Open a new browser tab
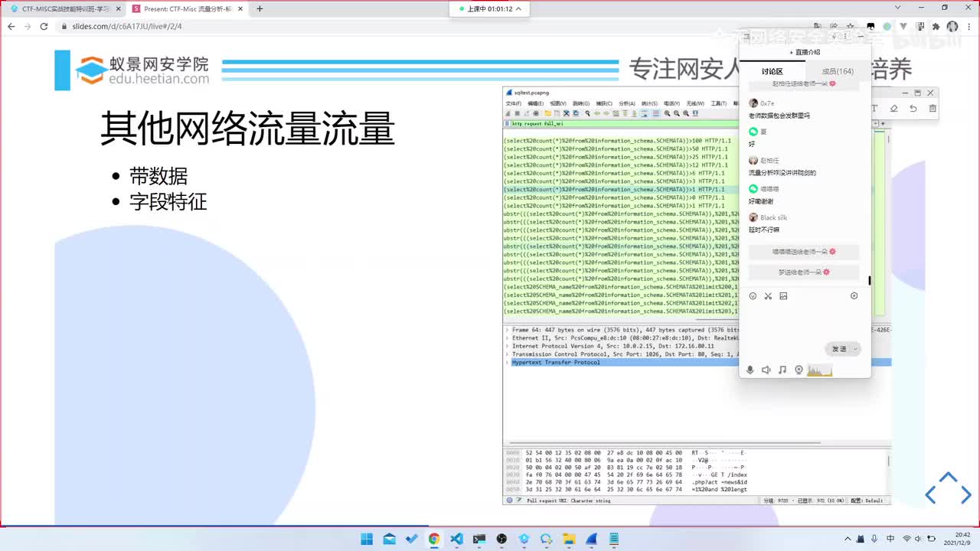 pyautogui.click(x=260, y=8)
